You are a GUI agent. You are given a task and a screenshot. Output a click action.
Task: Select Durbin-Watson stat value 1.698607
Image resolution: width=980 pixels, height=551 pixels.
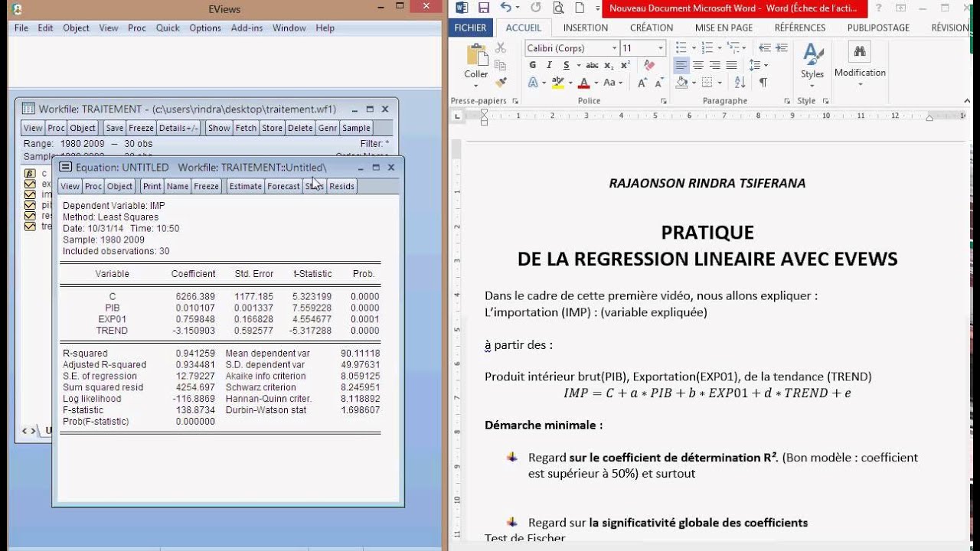pyautogui.click(x=360, y=410)
